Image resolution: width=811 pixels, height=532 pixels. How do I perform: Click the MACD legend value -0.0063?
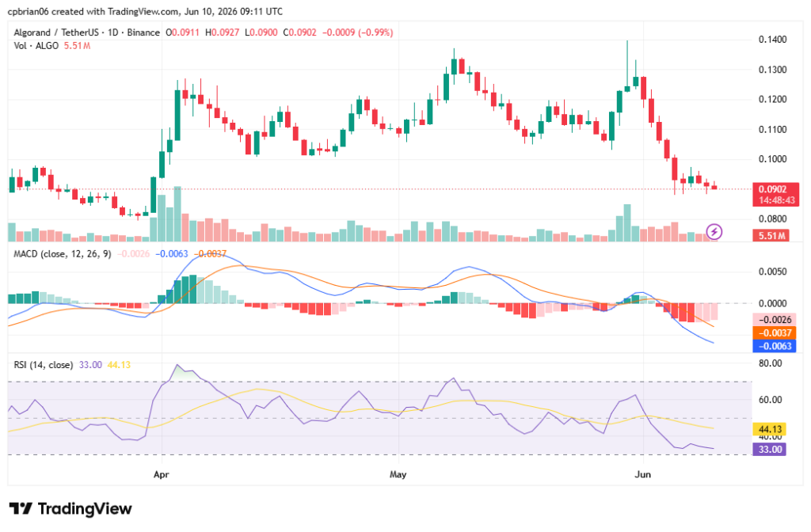[x=171, y=254]
